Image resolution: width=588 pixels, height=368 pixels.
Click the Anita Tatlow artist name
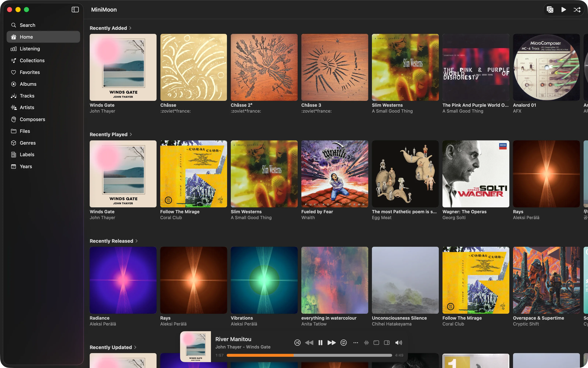point(314,324)
